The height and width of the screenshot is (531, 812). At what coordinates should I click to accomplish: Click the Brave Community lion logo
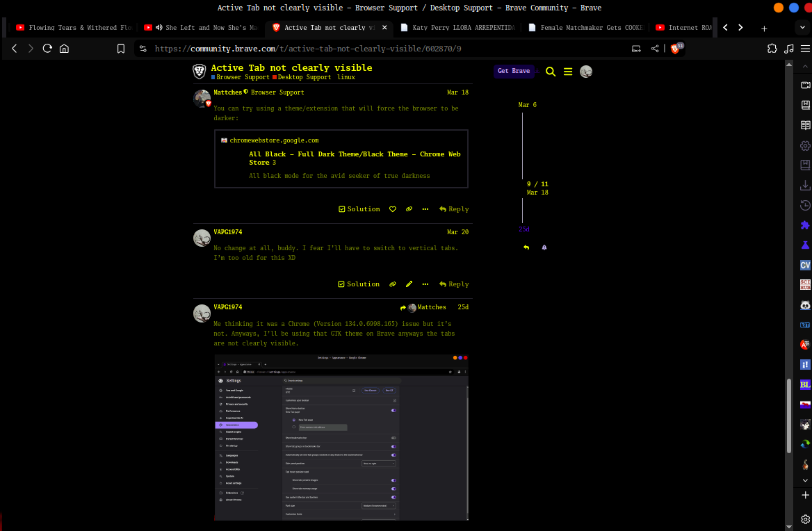tap(200, 72)
